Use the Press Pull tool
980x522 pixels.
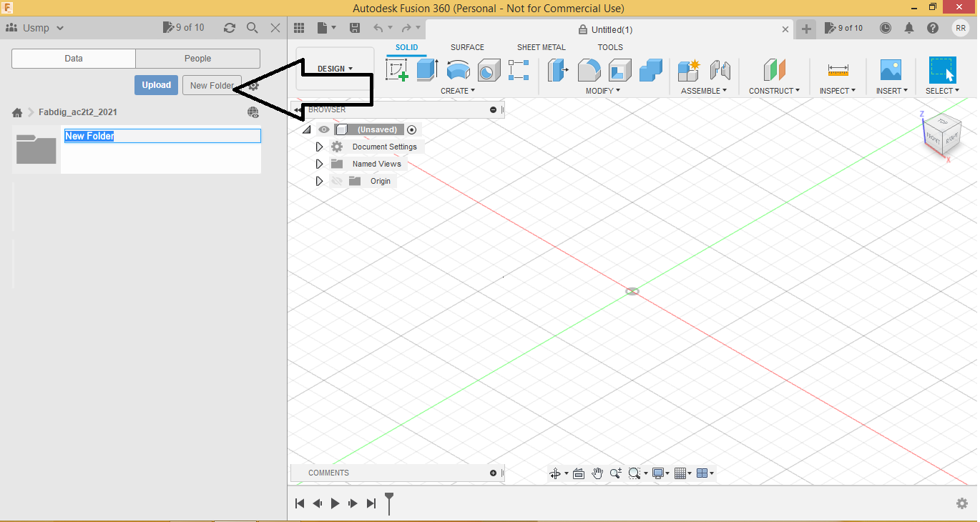coord(557,69)
